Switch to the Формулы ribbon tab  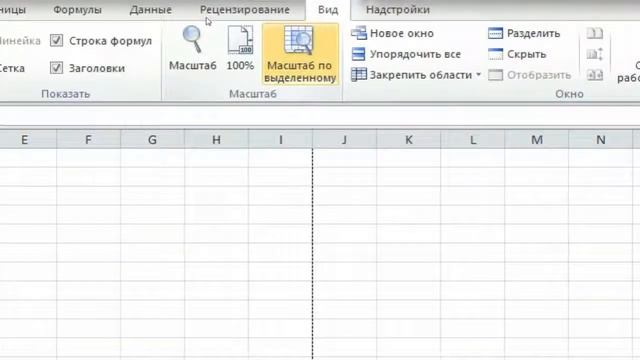78,10
